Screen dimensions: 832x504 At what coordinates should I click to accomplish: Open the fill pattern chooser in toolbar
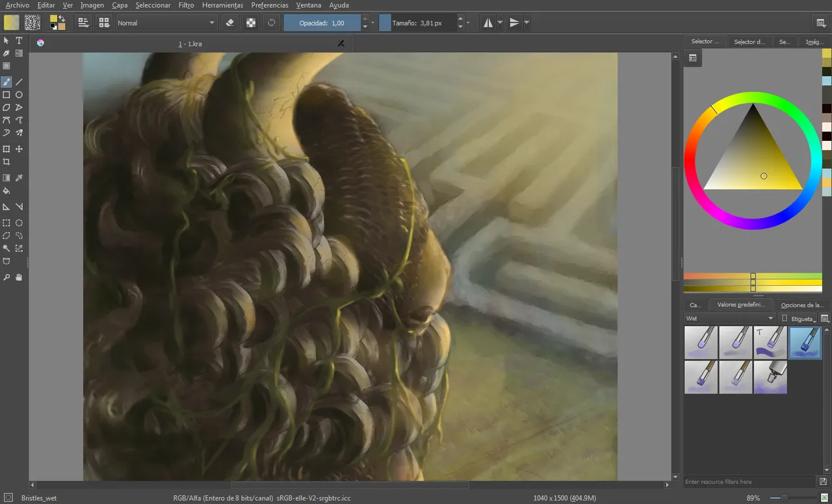coord(32,23)
